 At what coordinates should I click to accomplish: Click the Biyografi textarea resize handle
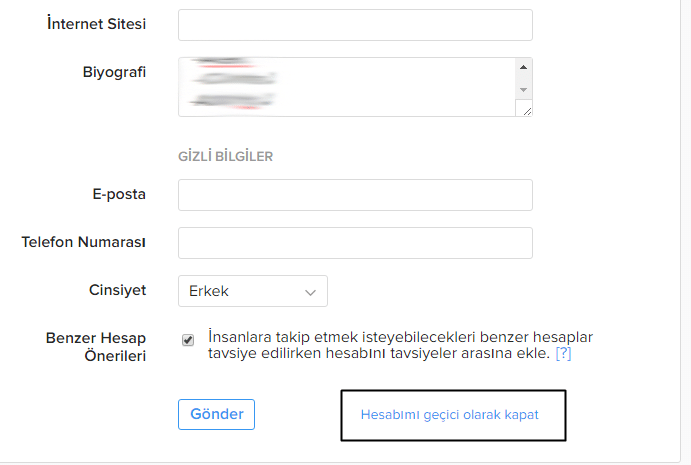[x=525, y=109]
